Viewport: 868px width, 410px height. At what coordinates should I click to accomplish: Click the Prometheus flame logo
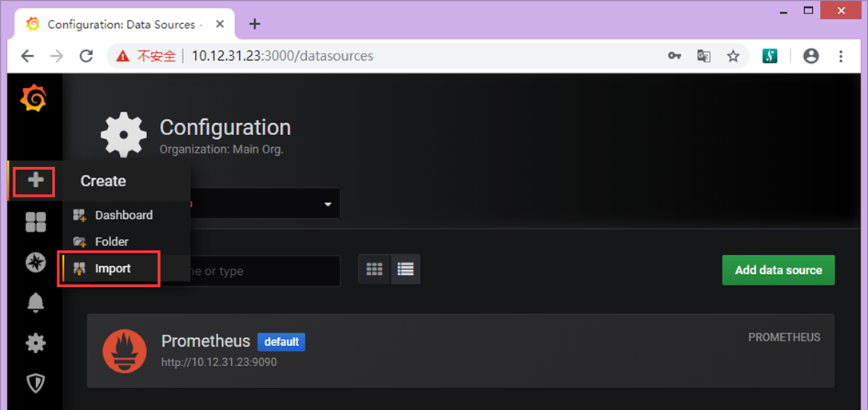pyautogui.click(x=125, y=351)
